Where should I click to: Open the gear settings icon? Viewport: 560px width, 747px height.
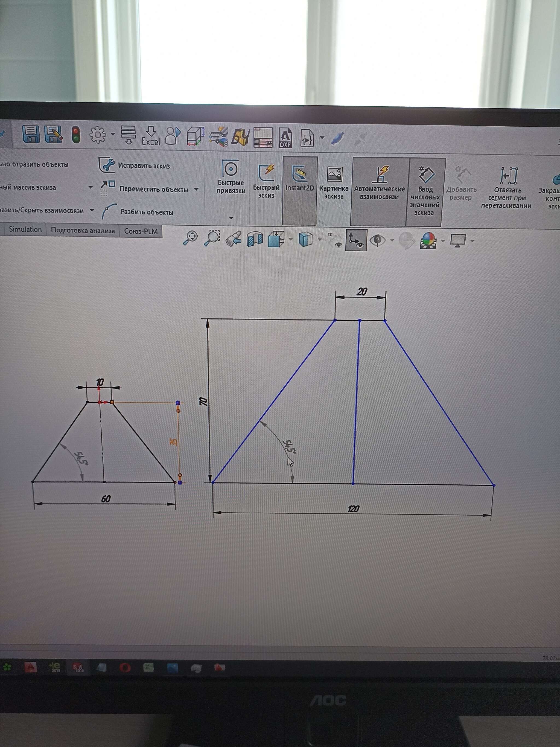[98, 135]
